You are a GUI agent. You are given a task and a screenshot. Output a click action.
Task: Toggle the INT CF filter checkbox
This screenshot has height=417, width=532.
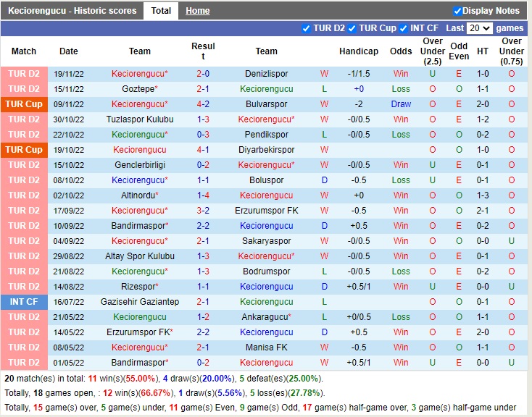[x=404, y=28]
